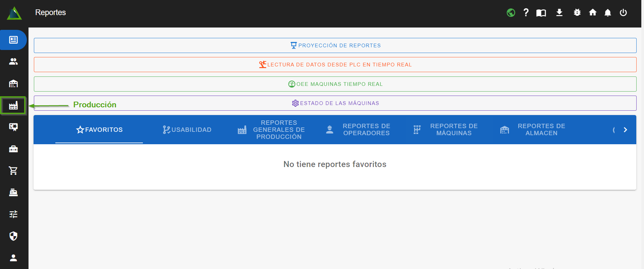Screen dimensions: 644x269
Task: Open the warehouse sidebar icon
Action: (13, 84)
